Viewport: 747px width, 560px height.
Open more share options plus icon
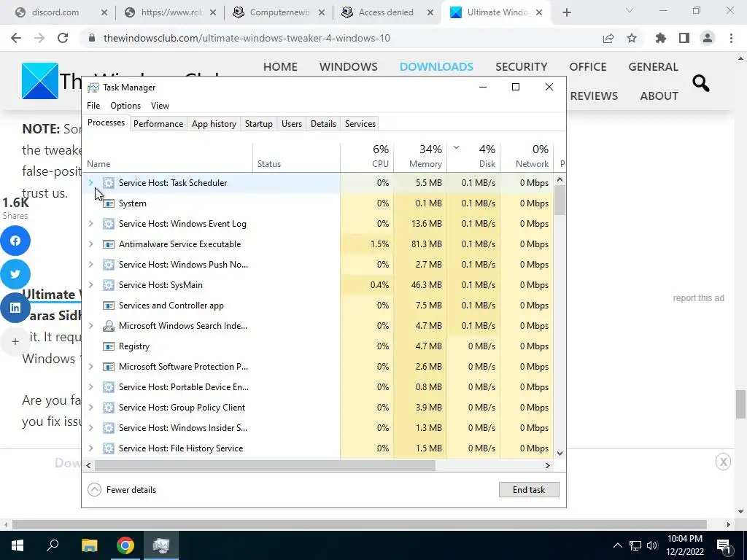point(15,341)
